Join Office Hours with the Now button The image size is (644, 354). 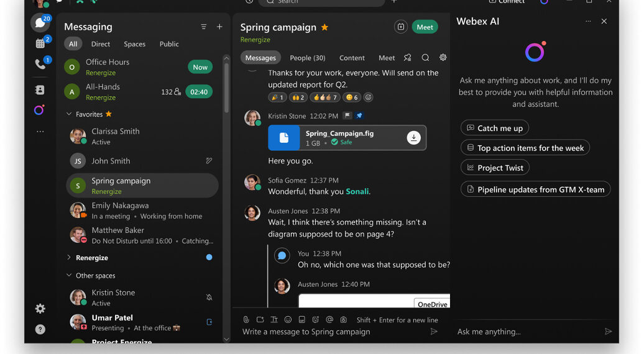coord(200,67)
